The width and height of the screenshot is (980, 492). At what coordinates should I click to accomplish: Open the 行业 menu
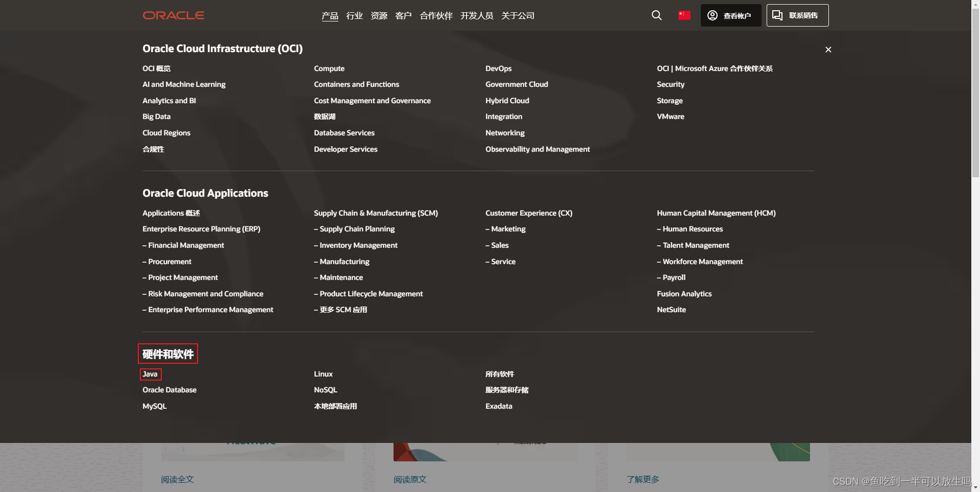point(354,16)
